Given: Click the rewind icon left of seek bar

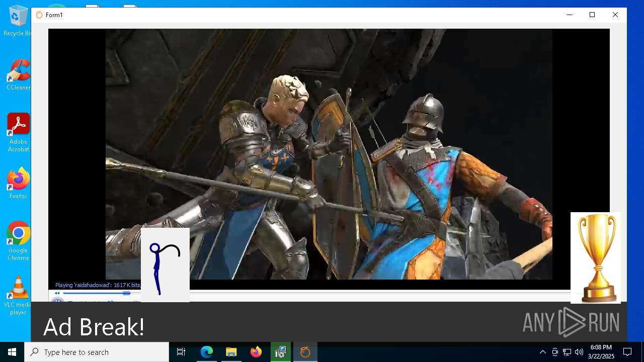Looking at the screenshot, I should [57, 293].
